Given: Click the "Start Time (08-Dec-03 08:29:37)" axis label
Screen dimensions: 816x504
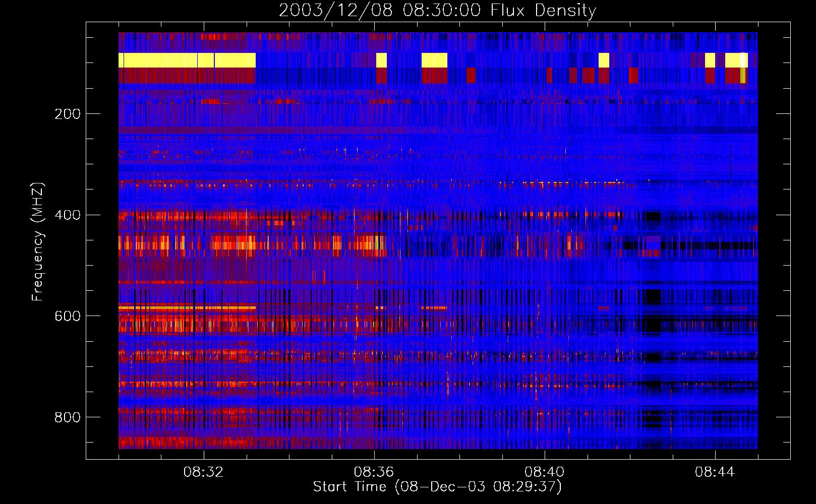Looking at the screenshot, I should click(x=437, y=487).
